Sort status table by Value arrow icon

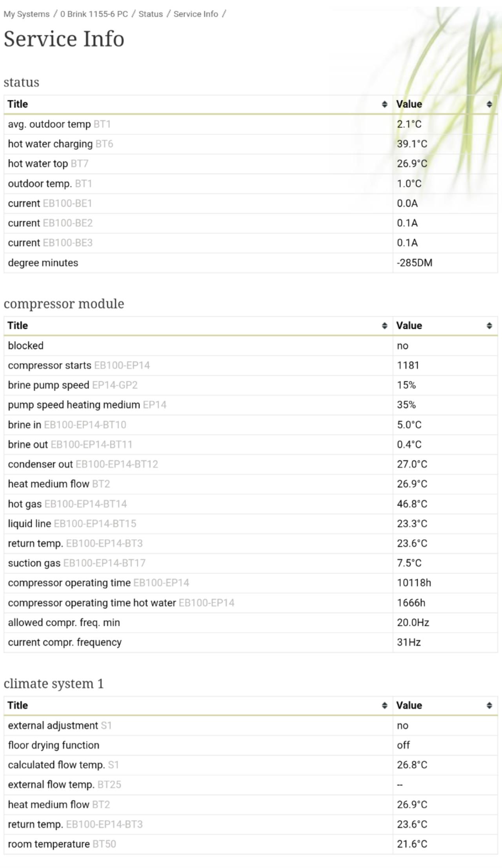(489, 104)
